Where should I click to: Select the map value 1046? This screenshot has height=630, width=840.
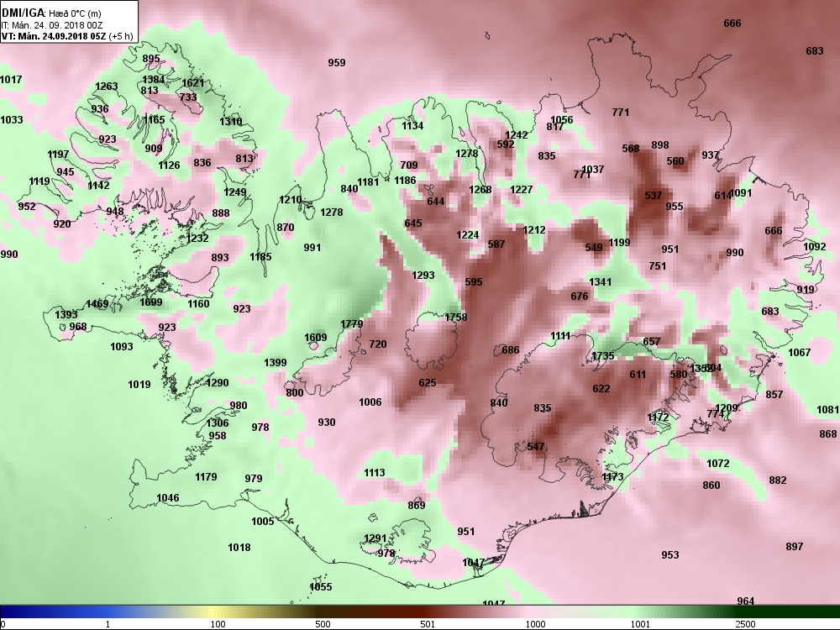tap(168, 498)
